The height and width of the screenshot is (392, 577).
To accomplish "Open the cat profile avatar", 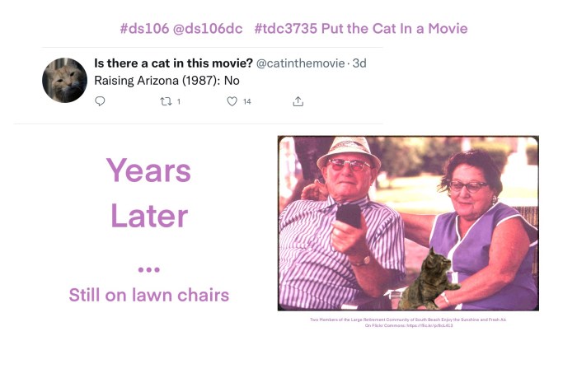I will [65, 80].
